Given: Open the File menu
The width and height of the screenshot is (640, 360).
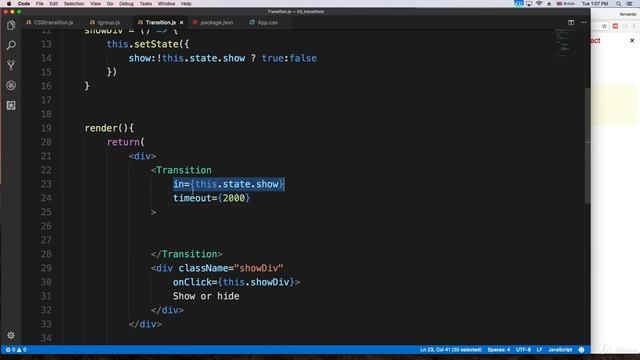Looking at the screenshot, I should coord(40,3).
